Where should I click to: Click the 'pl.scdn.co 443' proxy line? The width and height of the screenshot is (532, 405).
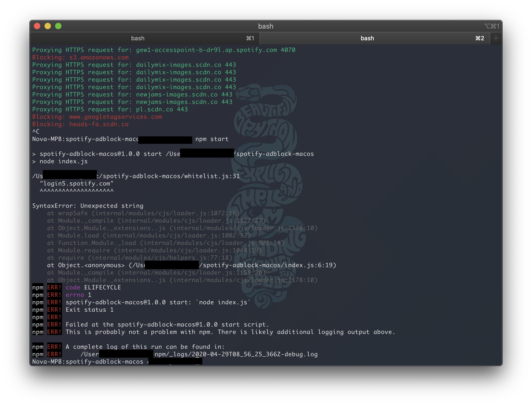pos(110,109)
